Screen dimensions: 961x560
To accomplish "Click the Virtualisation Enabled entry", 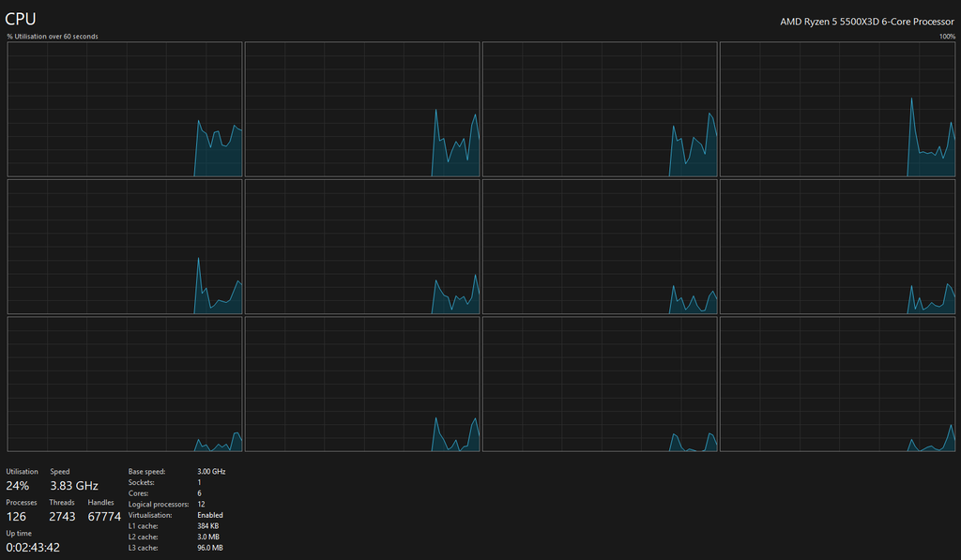I will coord(175,515).
